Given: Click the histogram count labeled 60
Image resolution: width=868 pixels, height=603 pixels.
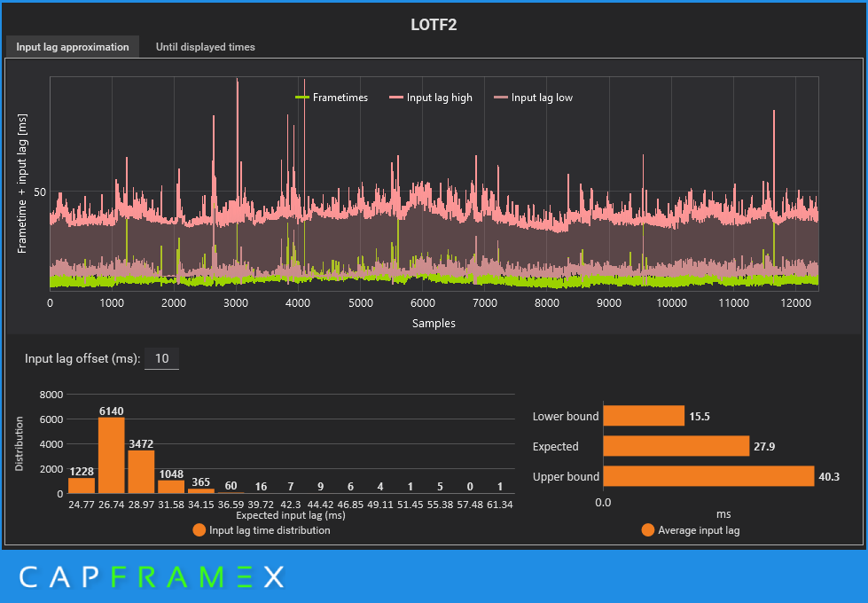Looking at the screenshot, I should tap(231, 486).
